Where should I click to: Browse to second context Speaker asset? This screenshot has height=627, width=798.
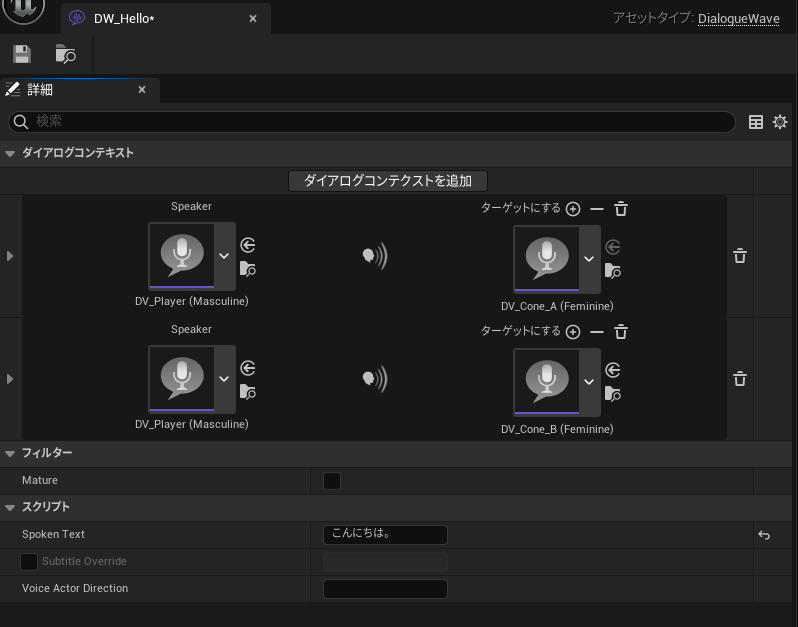coord(248,391)
